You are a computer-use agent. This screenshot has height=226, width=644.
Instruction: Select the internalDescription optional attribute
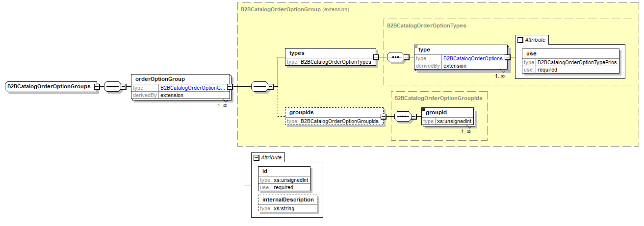pos(288,200)
